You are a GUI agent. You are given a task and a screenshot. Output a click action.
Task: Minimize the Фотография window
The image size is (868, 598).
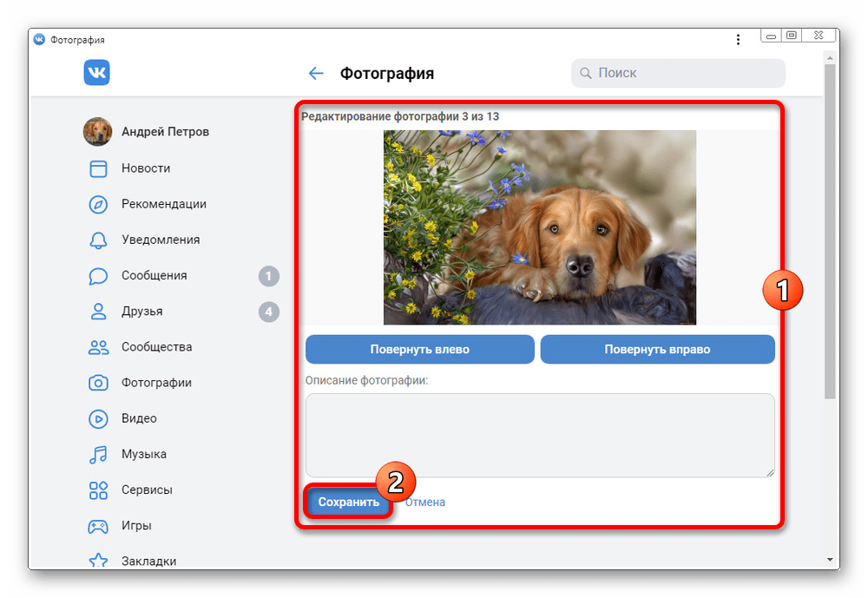[771, 36]
